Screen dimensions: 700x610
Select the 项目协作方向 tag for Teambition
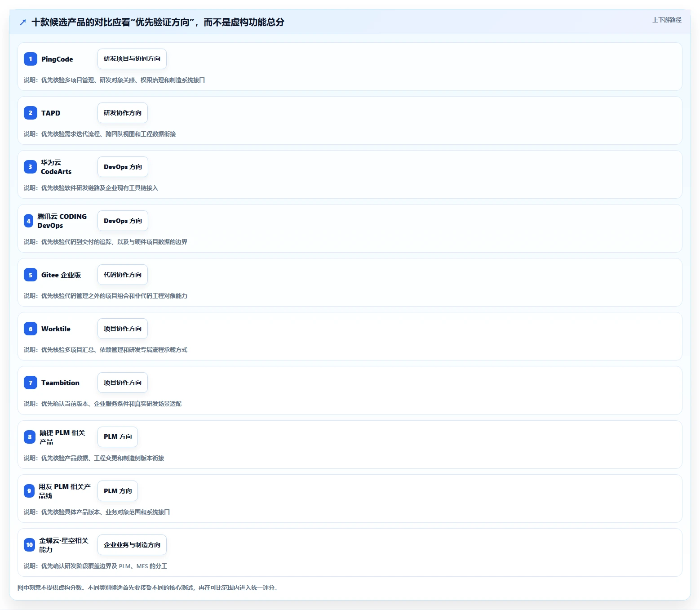(x=123, y=383)
